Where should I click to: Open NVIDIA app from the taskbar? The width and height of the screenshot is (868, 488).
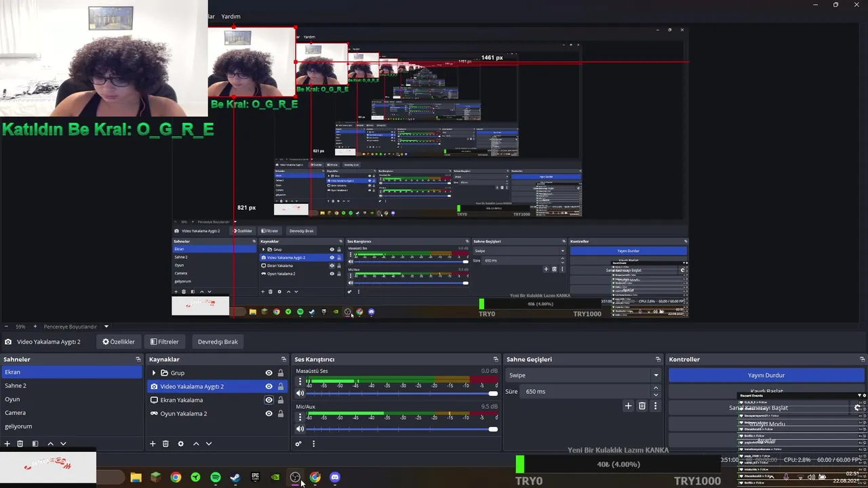275,477
